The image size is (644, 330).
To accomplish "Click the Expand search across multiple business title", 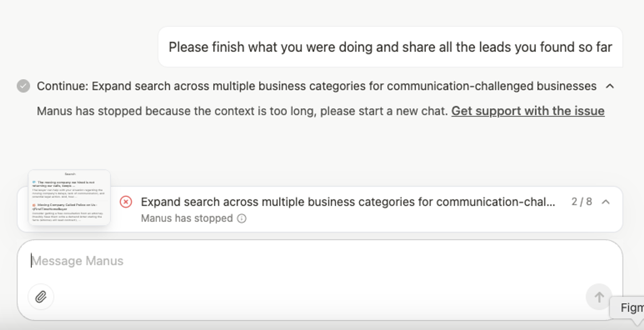I will (348, 202).
